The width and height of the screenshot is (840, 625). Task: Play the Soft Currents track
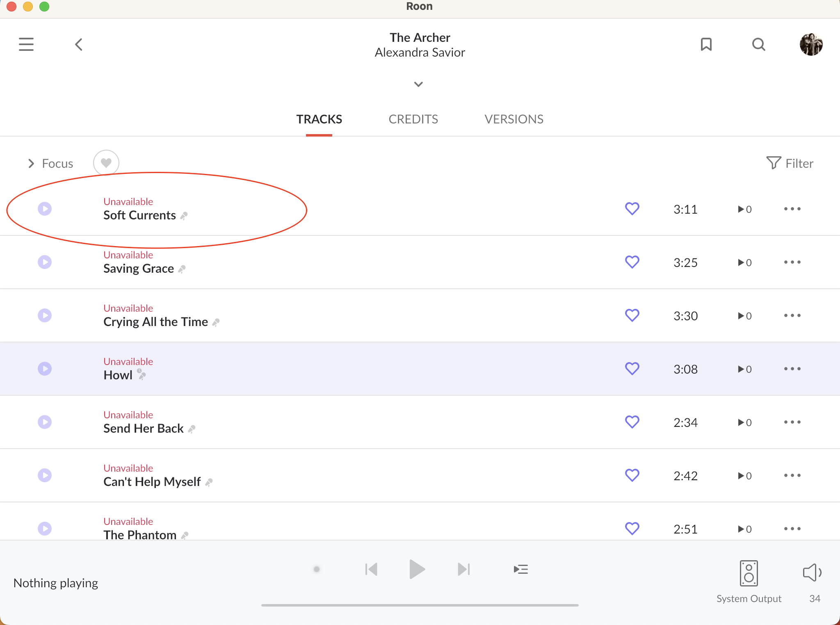45,209
